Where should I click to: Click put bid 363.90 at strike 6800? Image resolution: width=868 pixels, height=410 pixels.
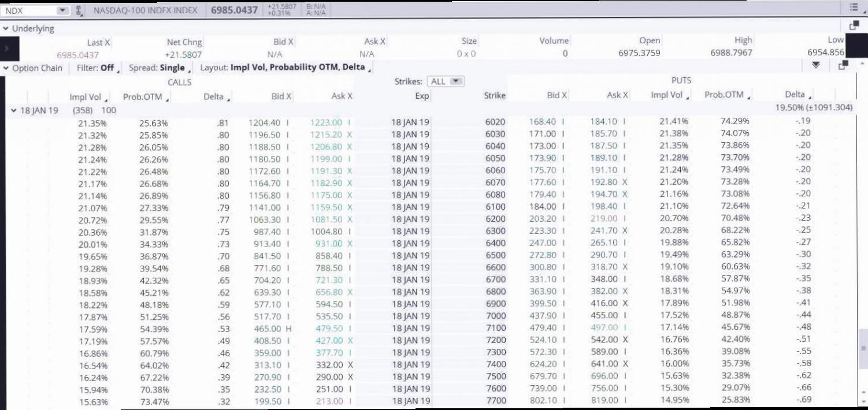[543, 291]
